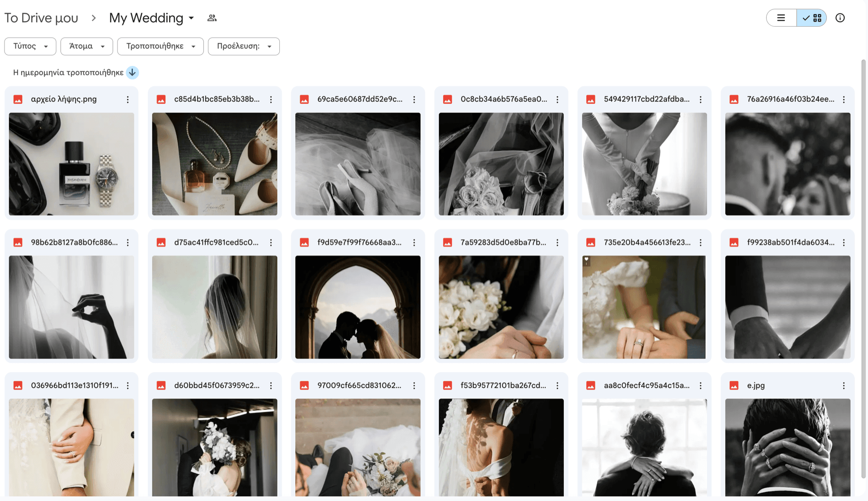Open more options for 735e20b4a456613fe23 file
Image resolution: width=868 pixels, height=501 pixels.
click(701, 243)
